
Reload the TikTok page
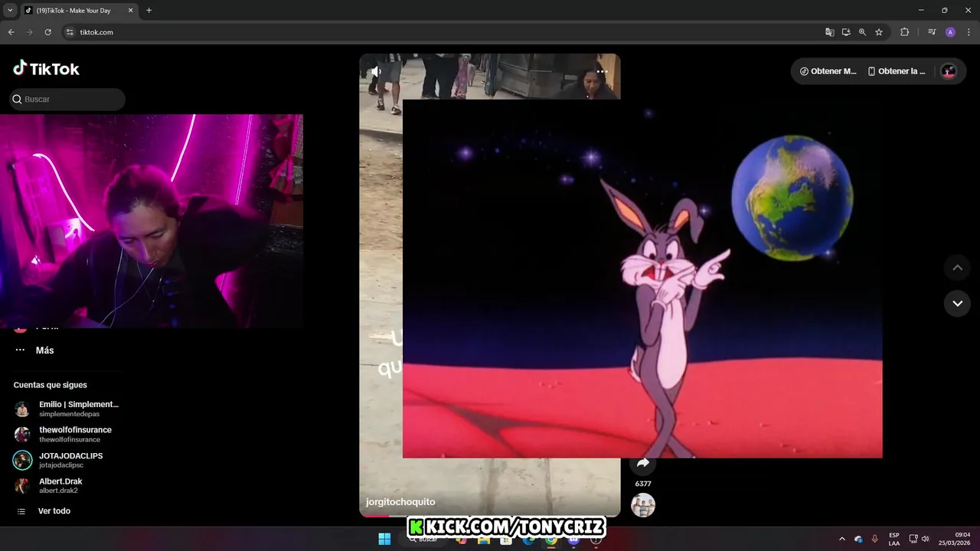pyautogui.click(x=47, y=32)
